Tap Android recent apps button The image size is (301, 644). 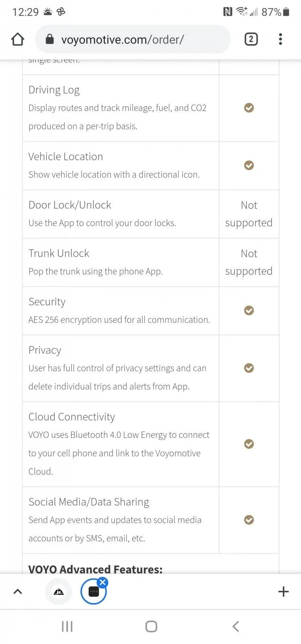click(x=67, y=626)
